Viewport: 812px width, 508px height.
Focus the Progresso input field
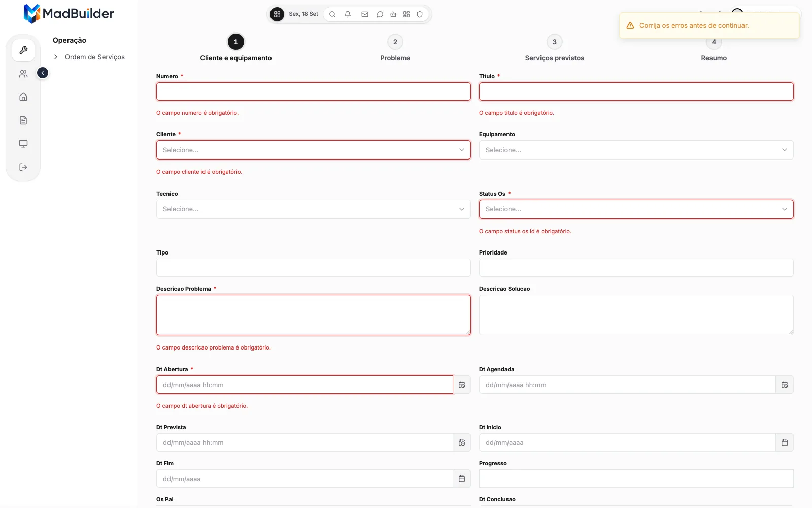coord(636,479)
